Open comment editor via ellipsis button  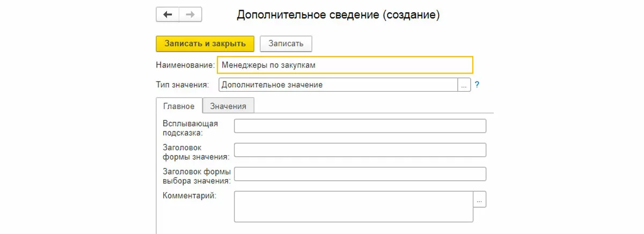[479, 199]
